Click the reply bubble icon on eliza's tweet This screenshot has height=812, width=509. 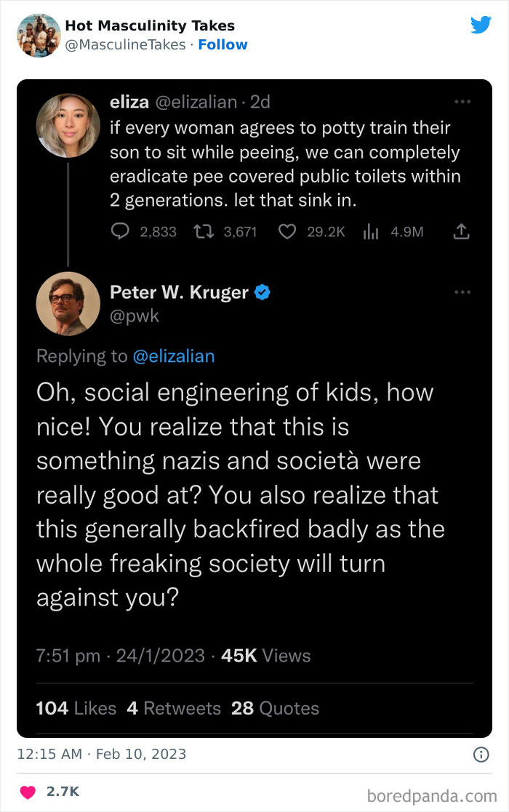119,232
